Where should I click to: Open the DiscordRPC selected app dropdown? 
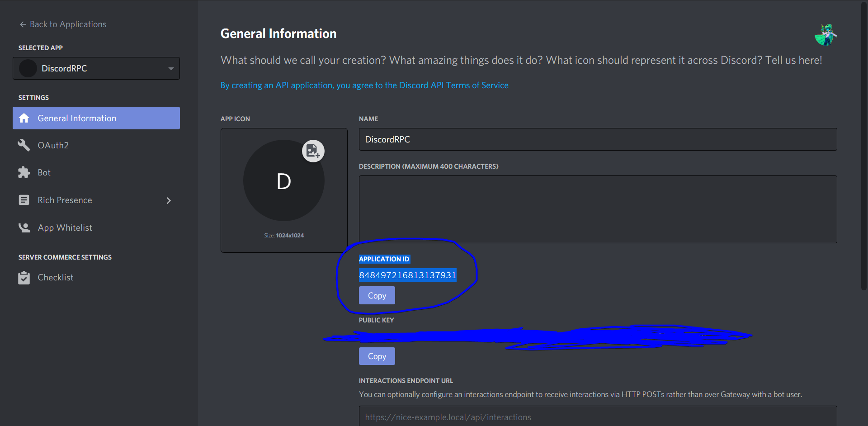click(x=96, y=68)
